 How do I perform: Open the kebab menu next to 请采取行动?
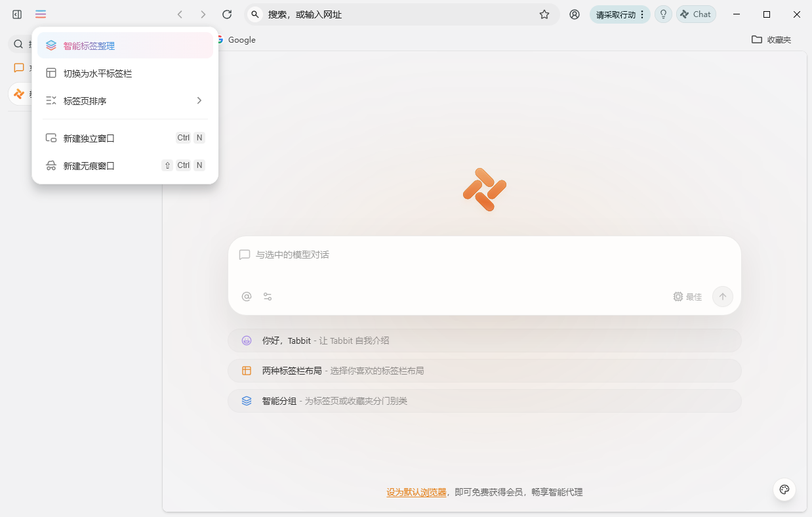(x=641, y=14)
